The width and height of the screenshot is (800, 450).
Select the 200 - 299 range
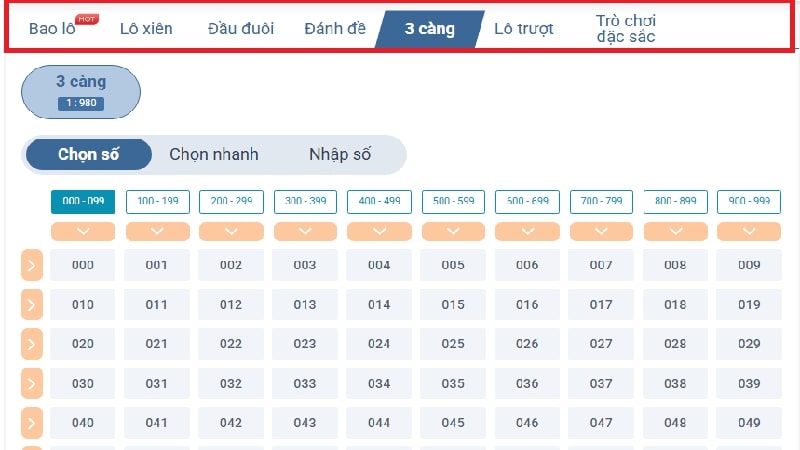click(231, 202)
